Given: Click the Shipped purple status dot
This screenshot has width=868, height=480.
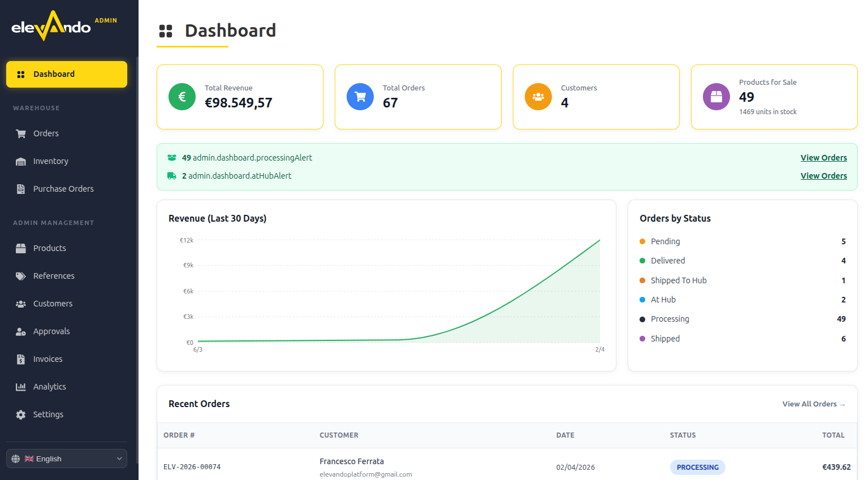Looking at the screenshot, I should [642, 339].
